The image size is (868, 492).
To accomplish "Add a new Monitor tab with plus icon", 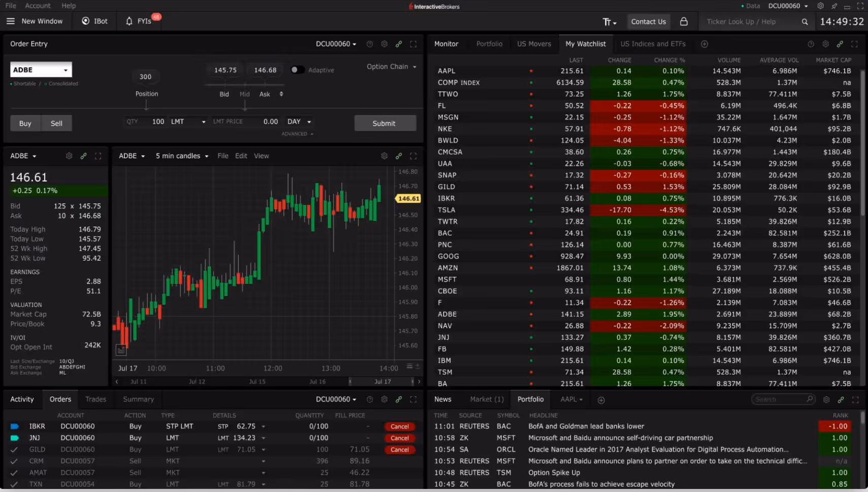I will coord(705,44).
